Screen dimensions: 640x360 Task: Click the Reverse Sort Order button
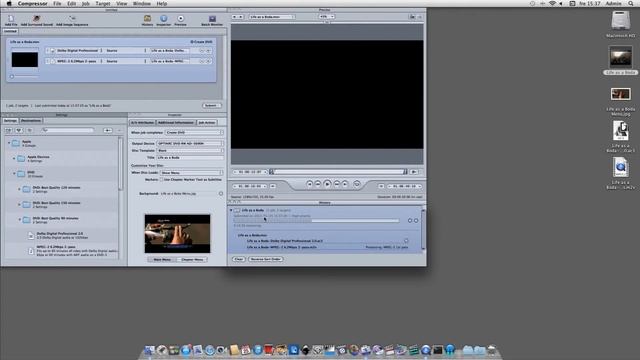266,259
